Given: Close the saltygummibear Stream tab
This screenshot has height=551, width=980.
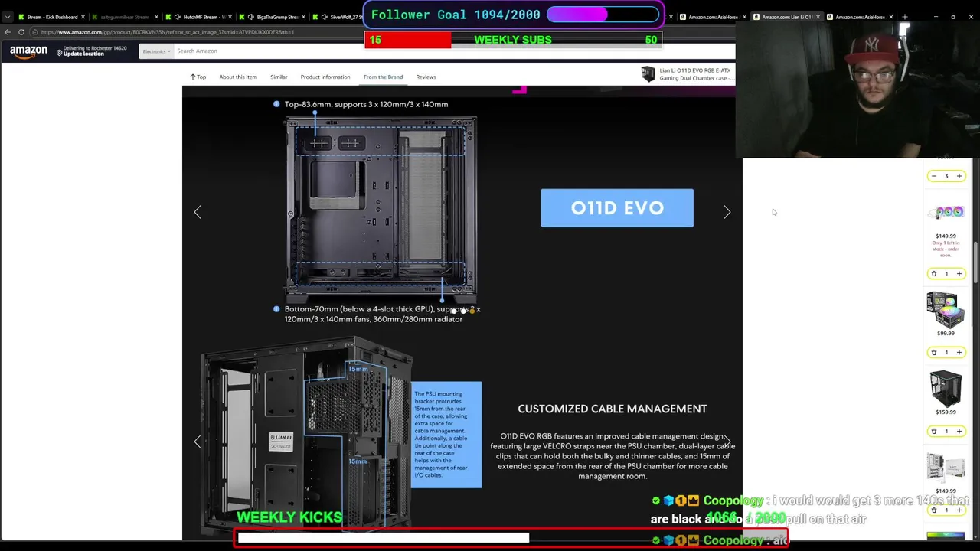Looking at the screenshot, I should (155, 17).
